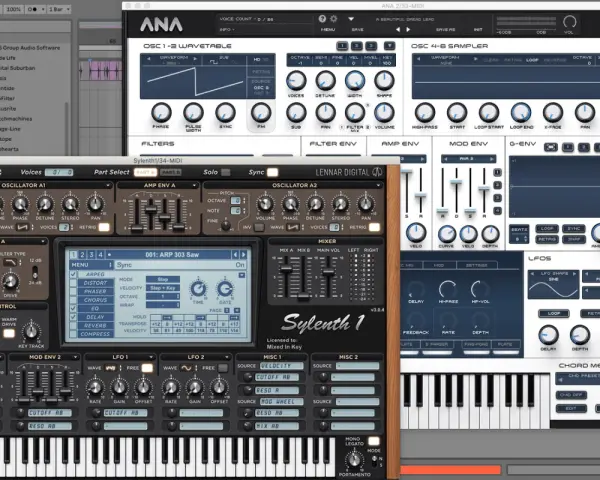Select Sylenth1 display page tab 3
The height and width of the screenshot is (480, 600).
pos(91,255)
